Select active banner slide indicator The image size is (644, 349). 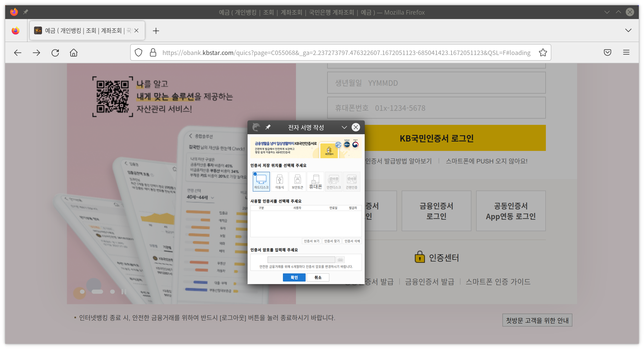coord(97,292)
